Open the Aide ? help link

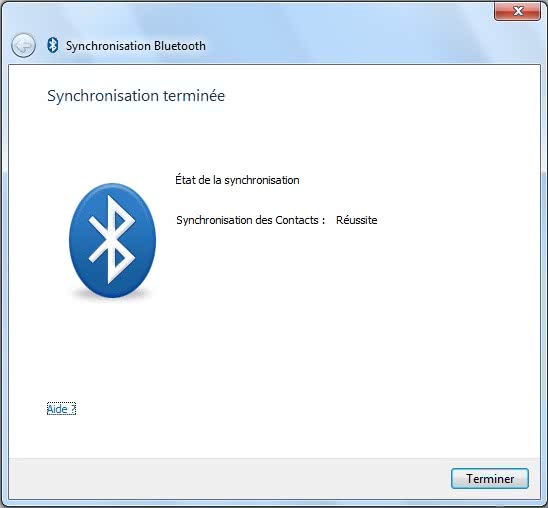pyautogui.click(x=61, y=409)
